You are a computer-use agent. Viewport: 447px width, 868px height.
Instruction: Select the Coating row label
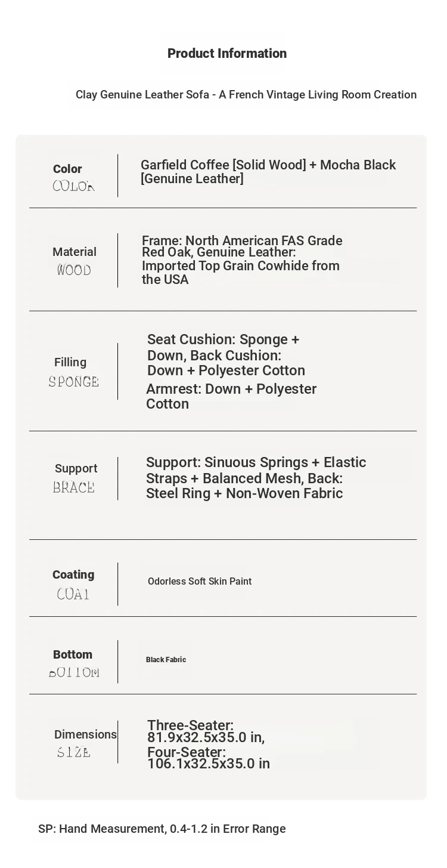[x=73, y=574]
